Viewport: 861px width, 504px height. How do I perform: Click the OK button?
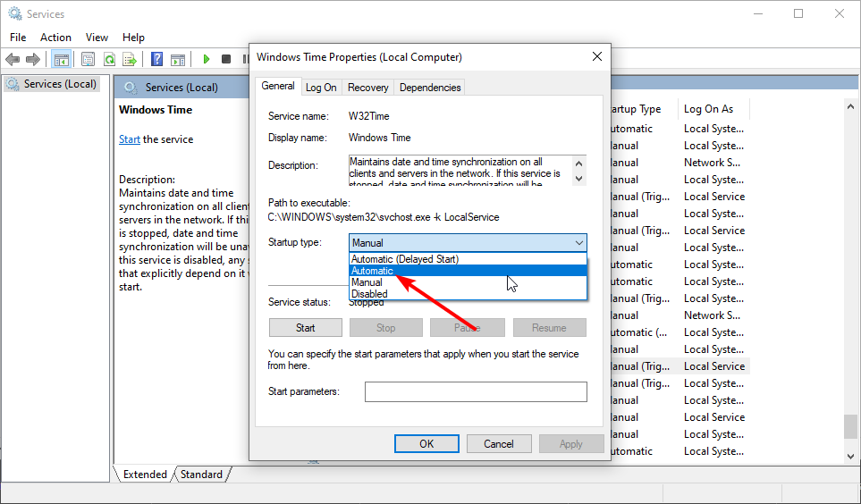click(426, 443)
